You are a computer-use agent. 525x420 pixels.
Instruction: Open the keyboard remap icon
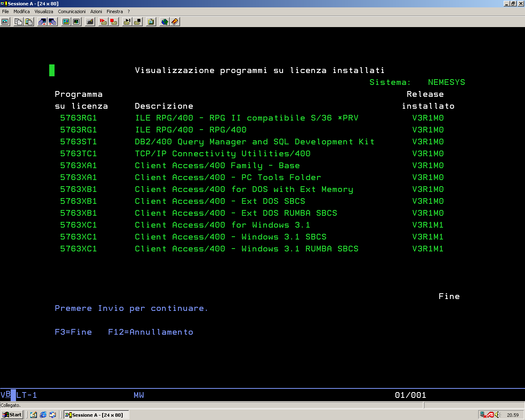click(x=90, y=22)
